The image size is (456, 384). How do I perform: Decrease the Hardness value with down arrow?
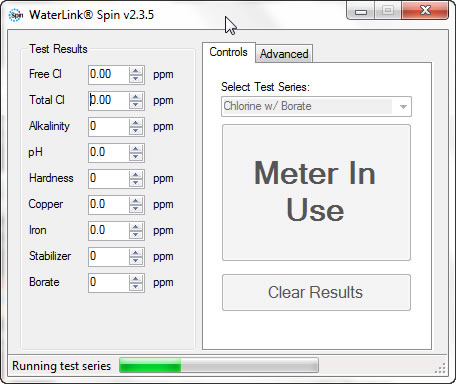(136, 183)
